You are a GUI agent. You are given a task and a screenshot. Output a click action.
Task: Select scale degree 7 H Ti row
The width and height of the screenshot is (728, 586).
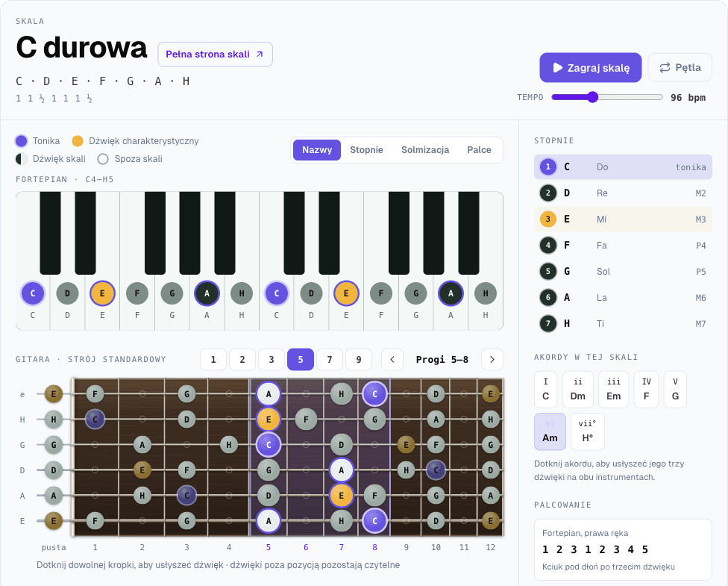(623, 323)
